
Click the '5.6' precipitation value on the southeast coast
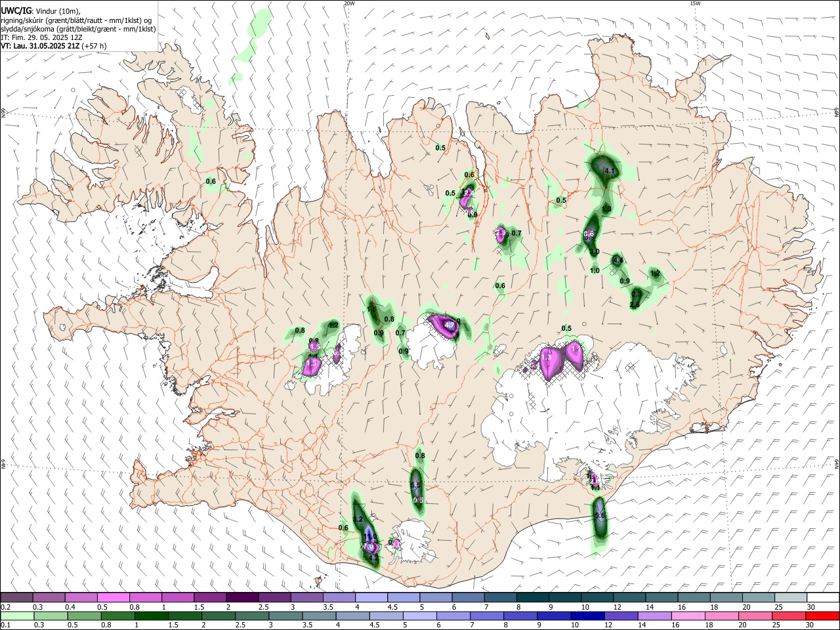pyautogui.click(x=599, y=516)
